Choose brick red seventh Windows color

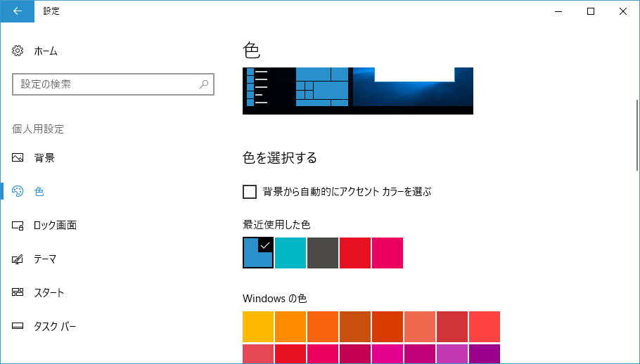[x=452, y=327]
